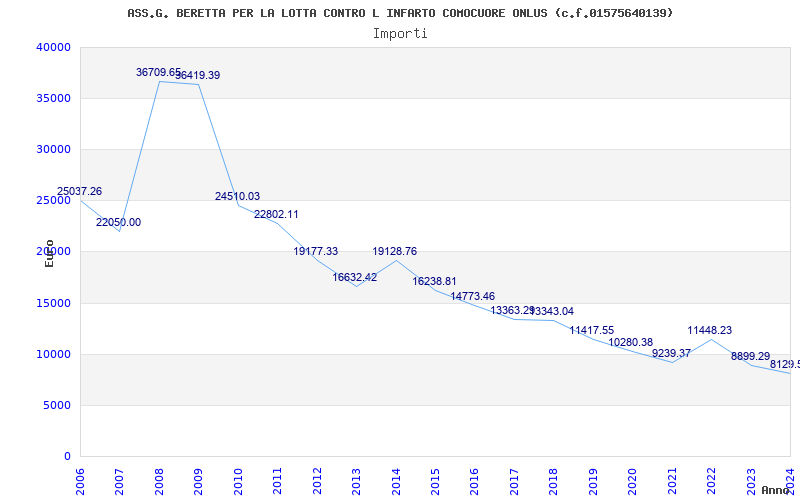The height and width of the screenshot is (500, 800).
Task: Click the 16632.42 value label
Action: tap(355, 278)
